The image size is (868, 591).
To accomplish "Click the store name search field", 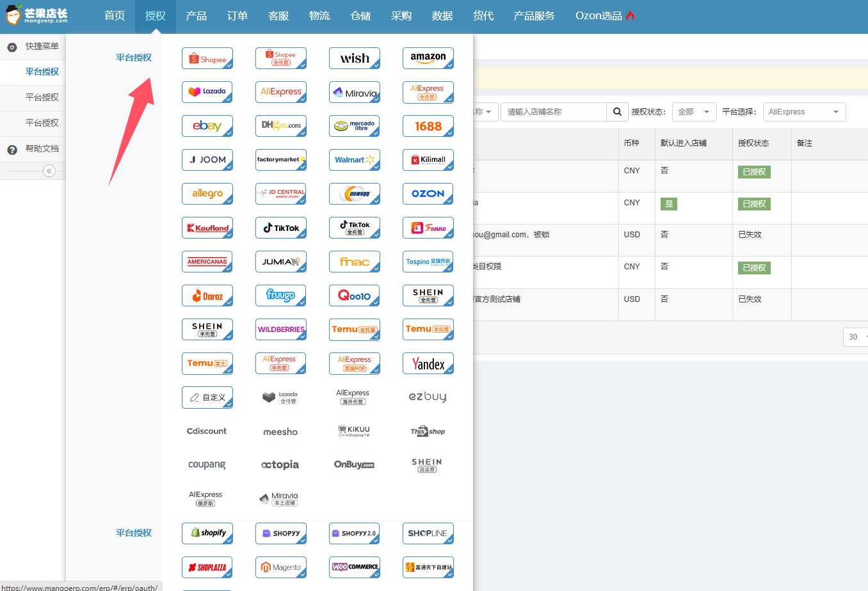I will tap(554, 112).
